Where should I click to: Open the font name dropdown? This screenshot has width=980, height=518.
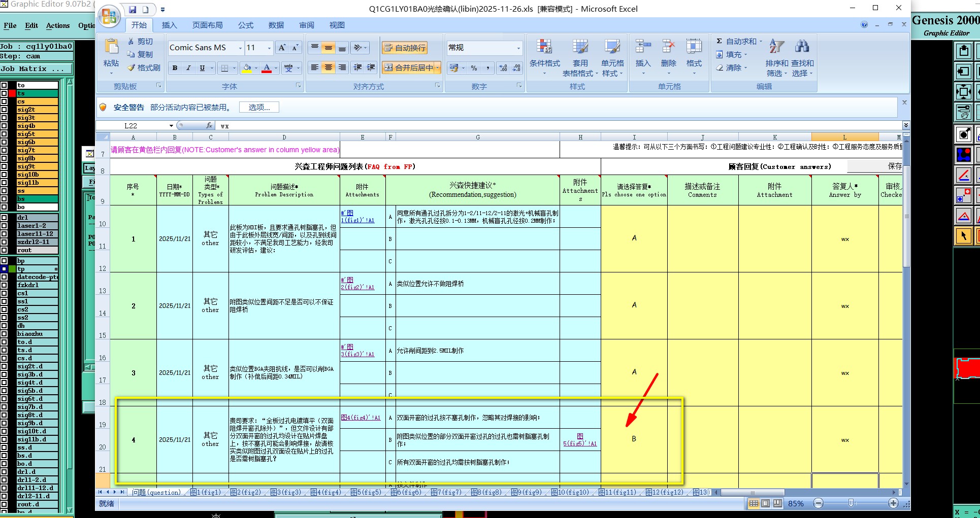tap(240, 48)
